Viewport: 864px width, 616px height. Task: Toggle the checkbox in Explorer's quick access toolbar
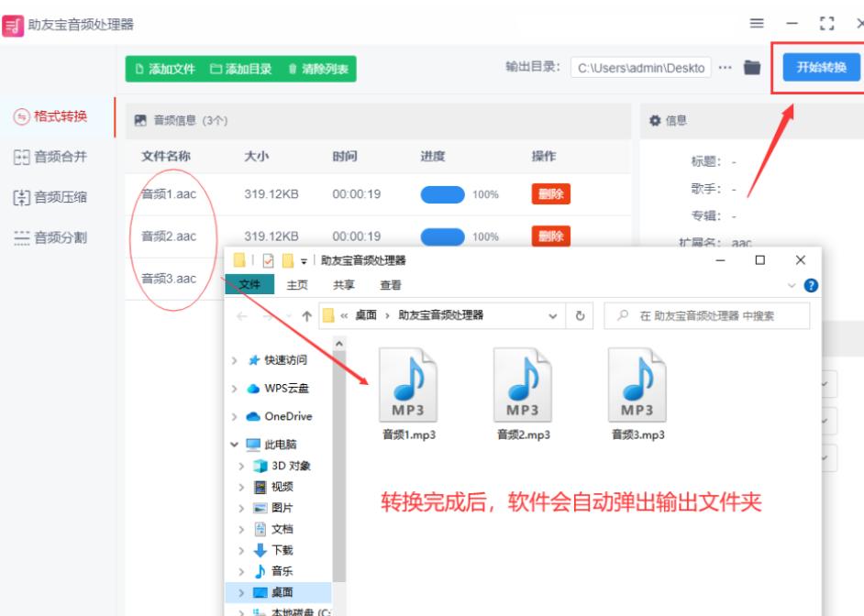267,263
